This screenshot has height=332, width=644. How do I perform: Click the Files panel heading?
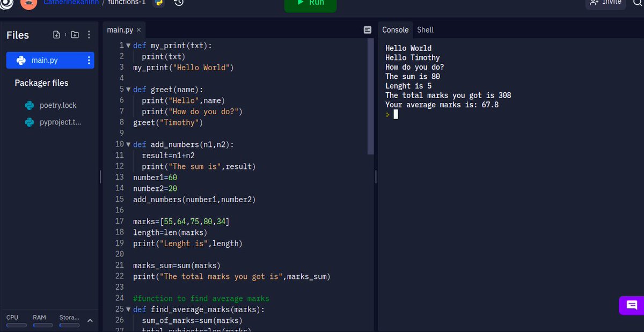[x=18, y=35]
